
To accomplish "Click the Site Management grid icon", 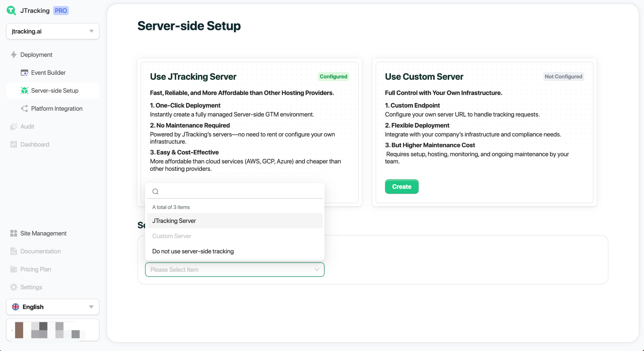I will click(14, 233).
